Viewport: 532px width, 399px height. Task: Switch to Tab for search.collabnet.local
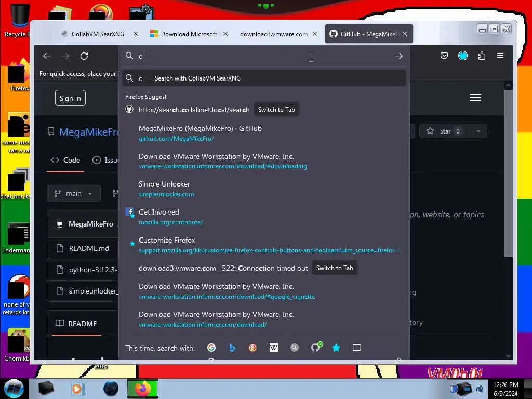click(276, 110)
